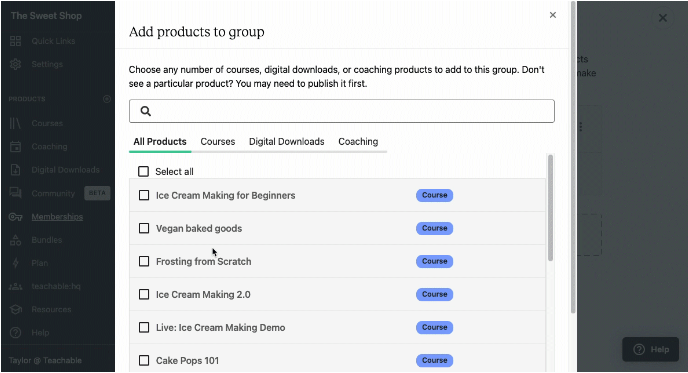Check Ice Cream Making for Beginners
688x373 pixels.
pos(144,195)
